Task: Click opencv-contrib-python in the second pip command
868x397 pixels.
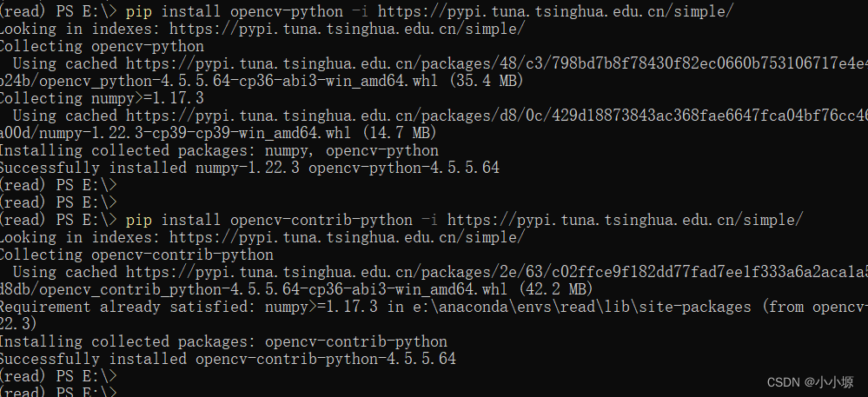Action: [321, 221]
